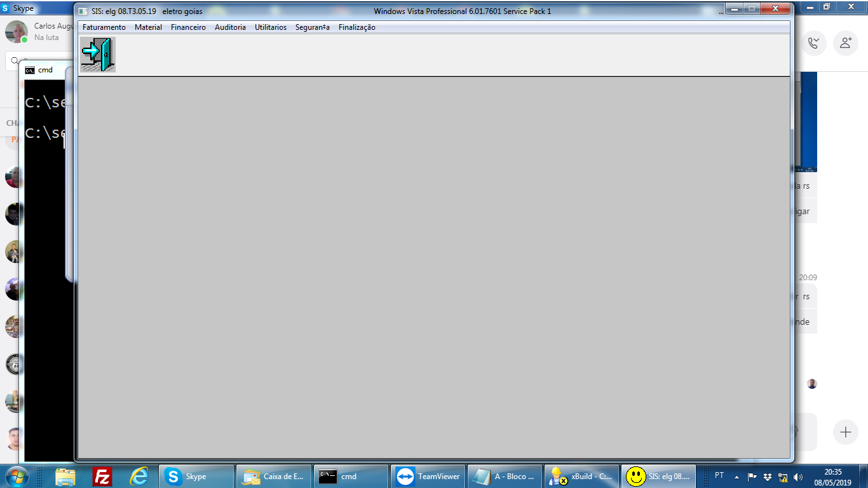The width and height of the screenshot is (868, 488).
Task: Click the plus button in Skype chat
Action: (846, 433)
